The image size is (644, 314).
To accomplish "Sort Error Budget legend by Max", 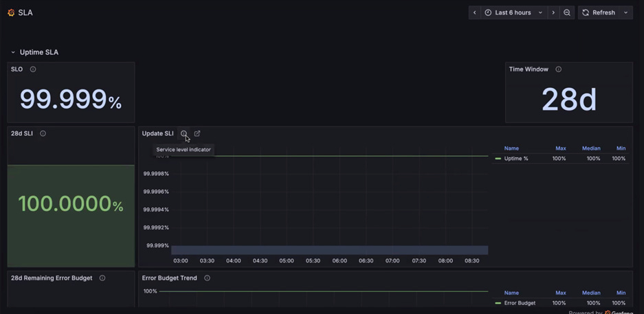I will pyautogui.click(x=561, y=293).
